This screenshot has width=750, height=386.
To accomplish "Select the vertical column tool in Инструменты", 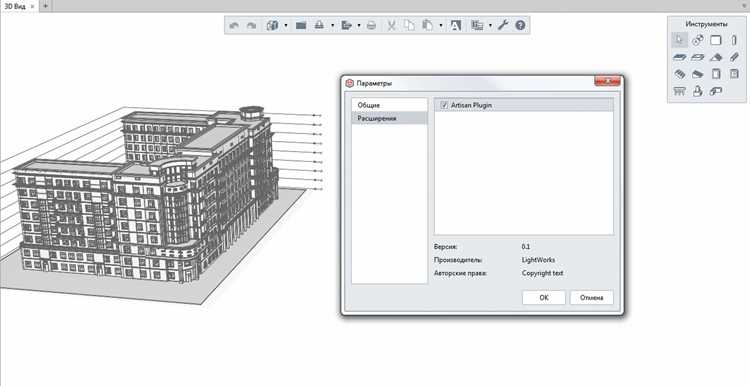I will point(734,40).
